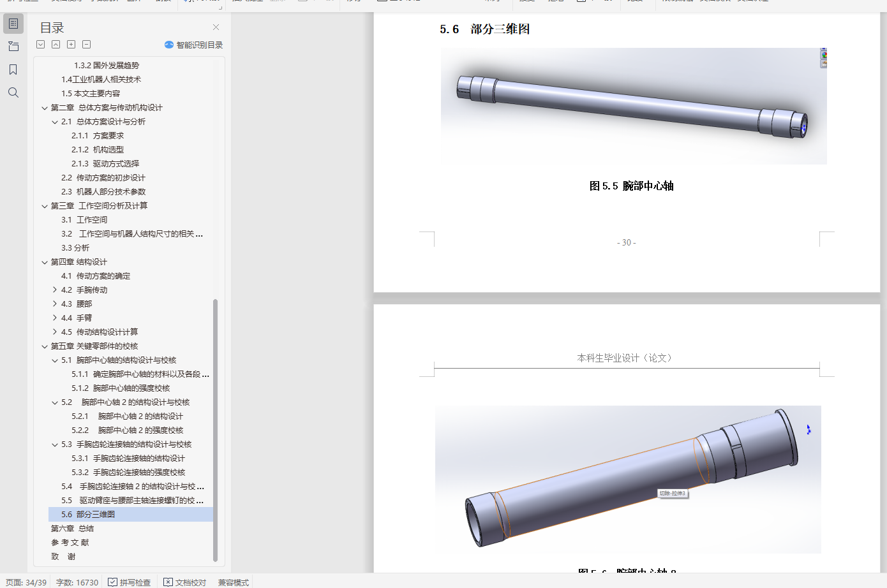
Task: Open 5.3.2 手腕齿轮连接轴的强度校核
Action: coord(128,473)
